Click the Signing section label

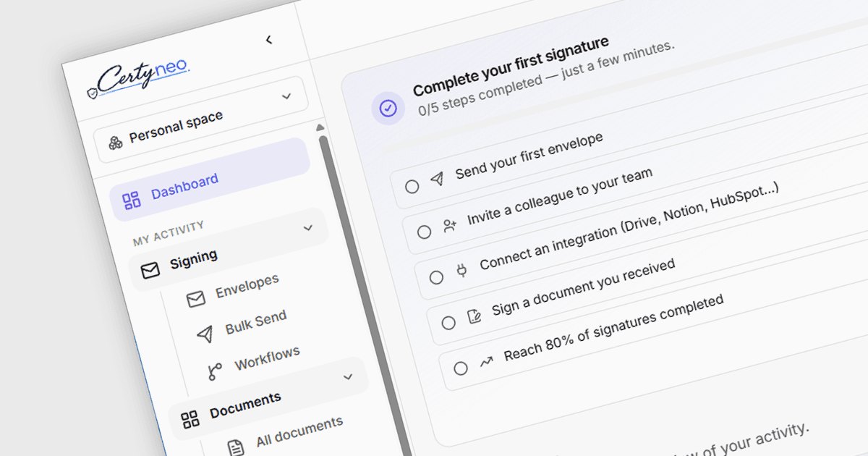point(194,260)
